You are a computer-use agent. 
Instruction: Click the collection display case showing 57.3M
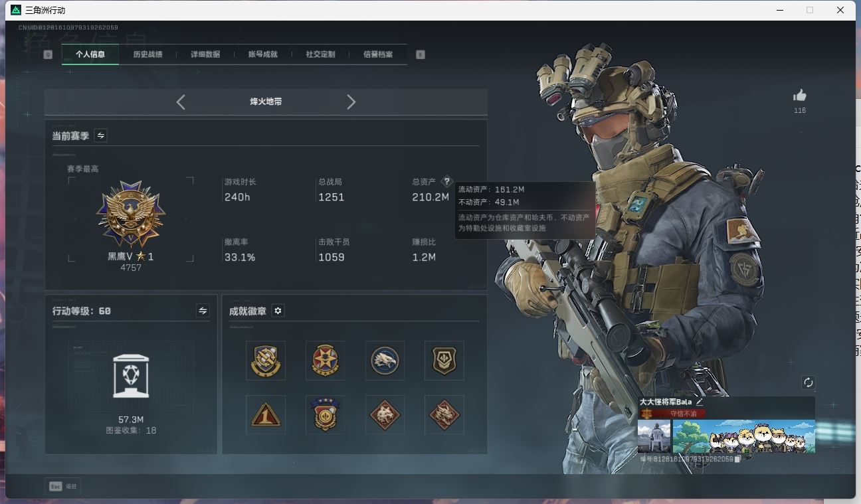pos(131,377)
